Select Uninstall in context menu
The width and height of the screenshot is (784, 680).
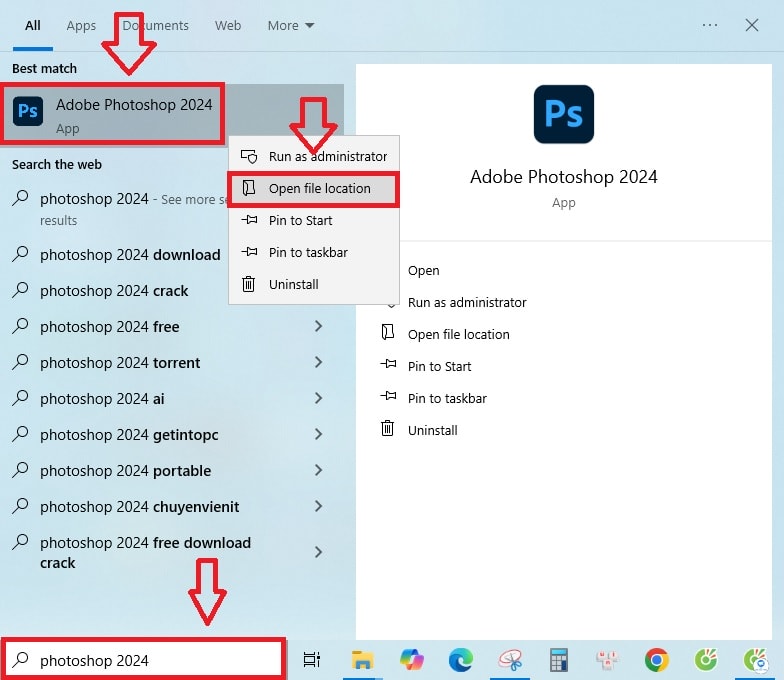tap(314, 284)
